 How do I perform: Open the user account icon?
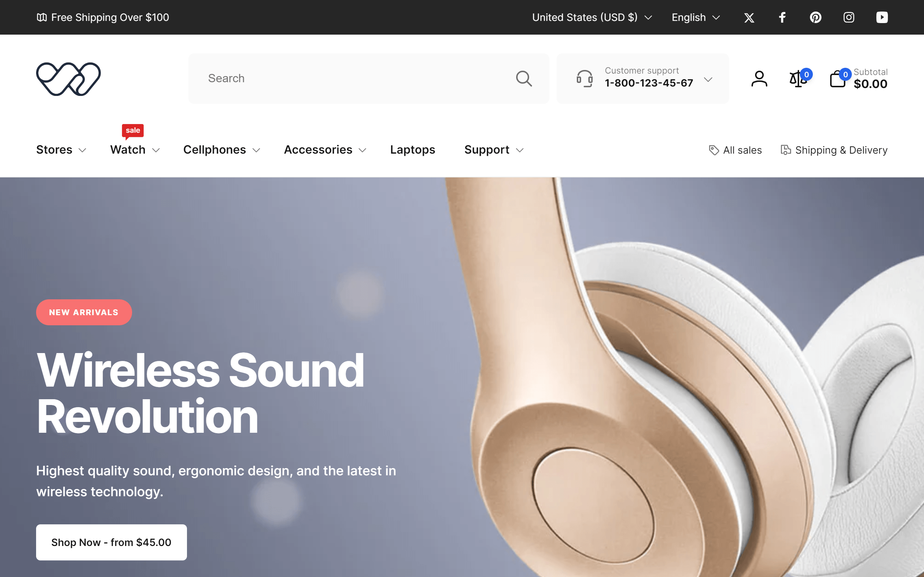coord(759,79)
